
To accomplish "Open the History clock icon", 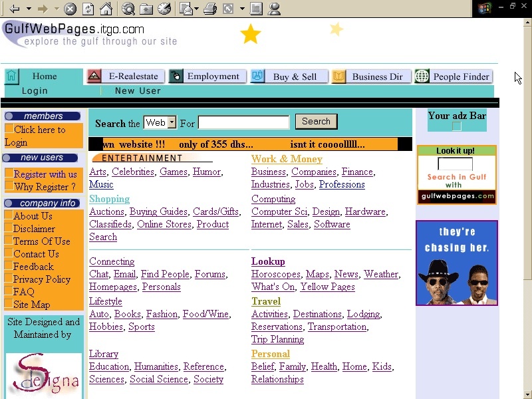I will tap(164, 9).
